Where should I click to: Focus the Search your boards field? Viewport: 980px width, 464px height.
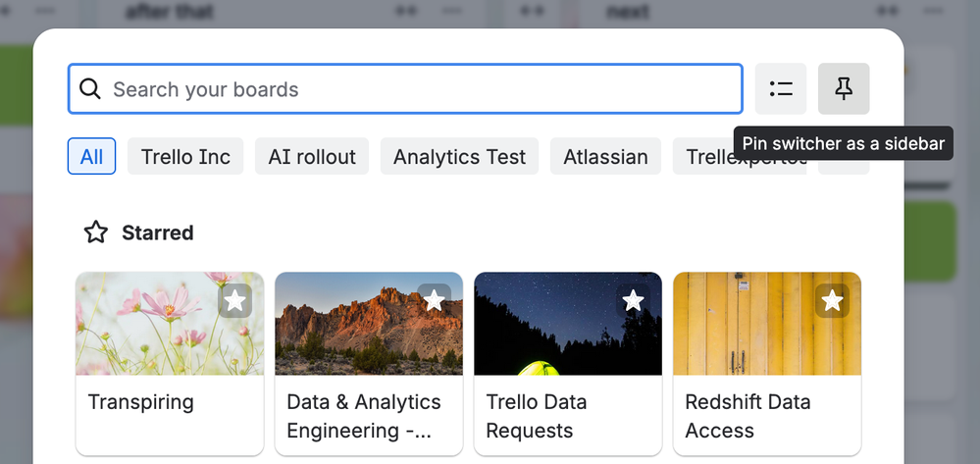point(422,89)
